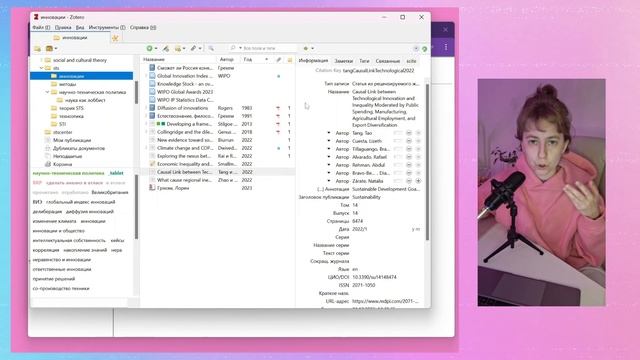Viewport: 640px width, 360px height.
Task: Open the Справка menu
Action: 143,27
